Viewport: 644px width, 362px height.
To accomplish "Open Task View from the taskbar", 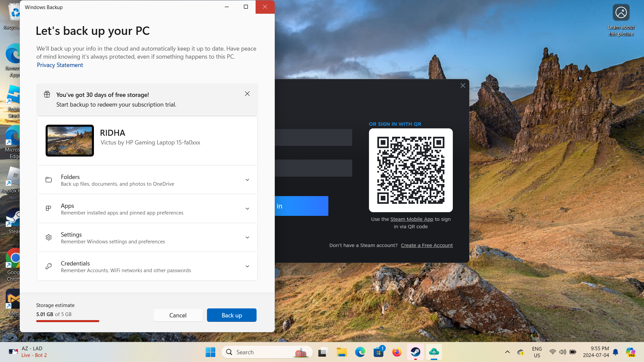I will click(323, 352).
